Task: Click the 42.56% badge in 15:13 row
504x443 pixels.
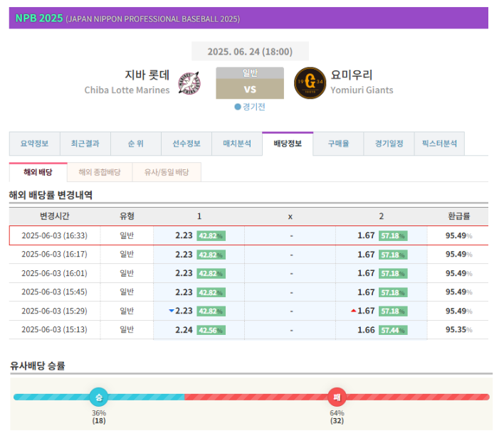Action: [211, 331]
